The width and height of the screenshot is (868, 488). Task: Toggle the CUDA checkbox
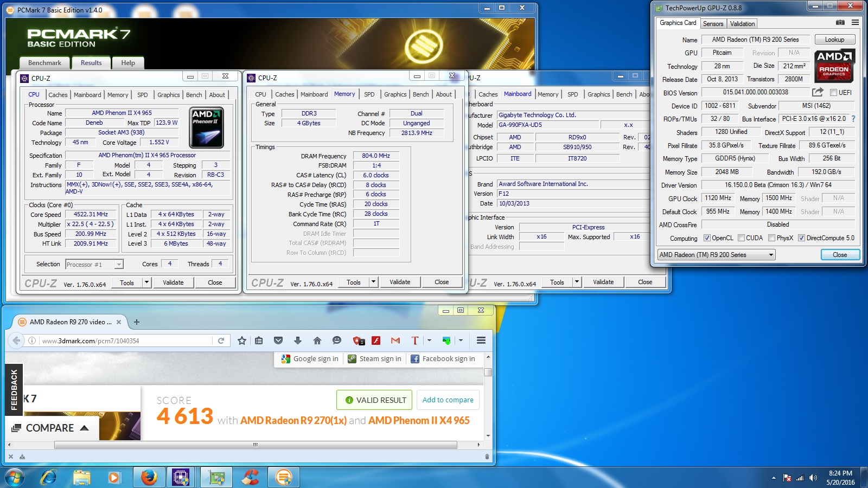(741, 237)
